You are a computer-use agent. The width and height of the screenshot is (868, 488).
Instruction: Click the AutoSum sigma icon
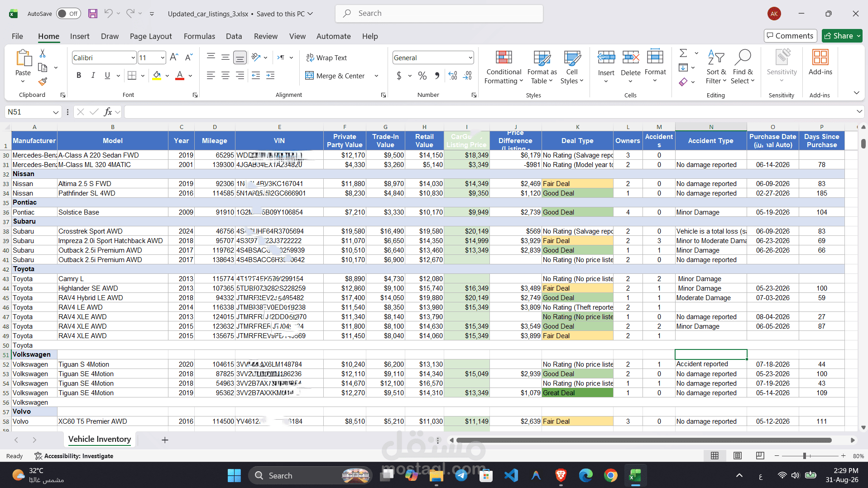[x=683, y=53]
